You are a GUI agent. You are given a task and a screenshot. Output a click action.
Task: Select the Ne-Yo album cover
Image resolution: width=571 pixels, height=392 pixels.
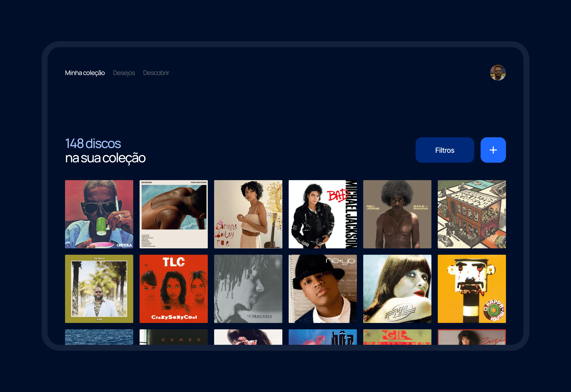(322, 288)
